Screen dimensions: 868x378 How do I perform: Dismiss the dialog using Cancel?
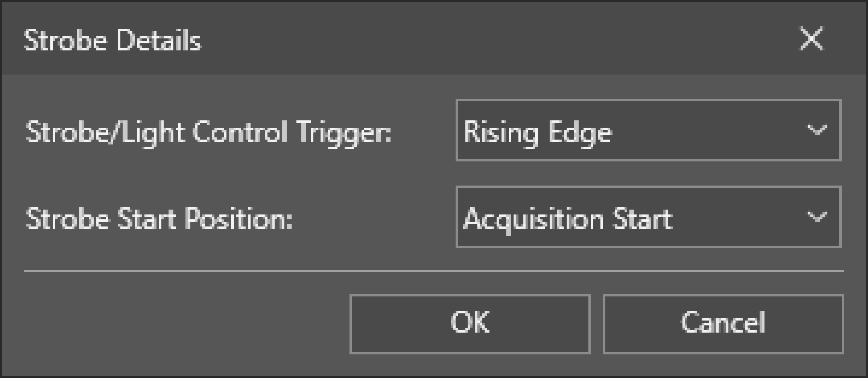[723, 324]
